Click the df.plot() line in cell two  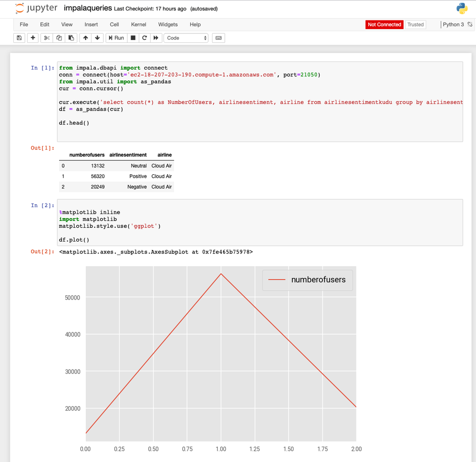74,240
